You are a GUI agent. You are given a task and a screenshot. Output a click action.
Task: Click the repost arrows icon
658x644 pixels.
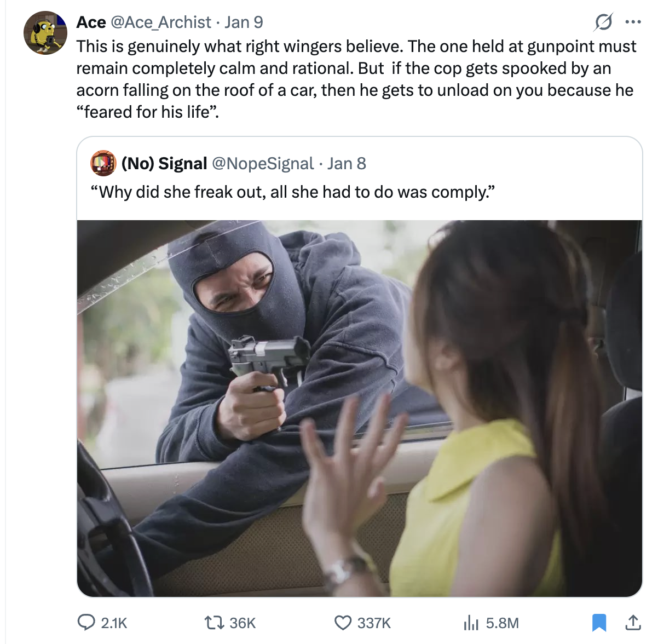(x=212, y=623)
